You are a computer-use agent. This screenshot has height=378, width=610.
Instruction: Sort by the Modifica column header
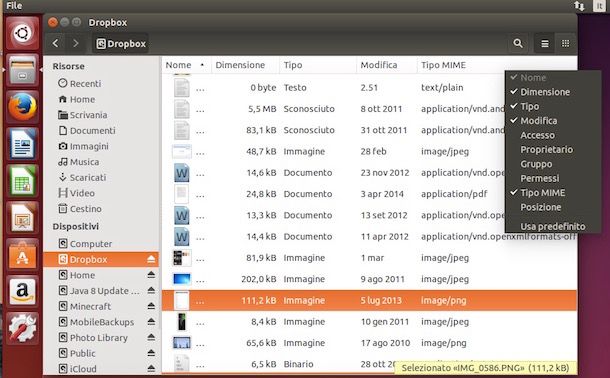(386, 65)
